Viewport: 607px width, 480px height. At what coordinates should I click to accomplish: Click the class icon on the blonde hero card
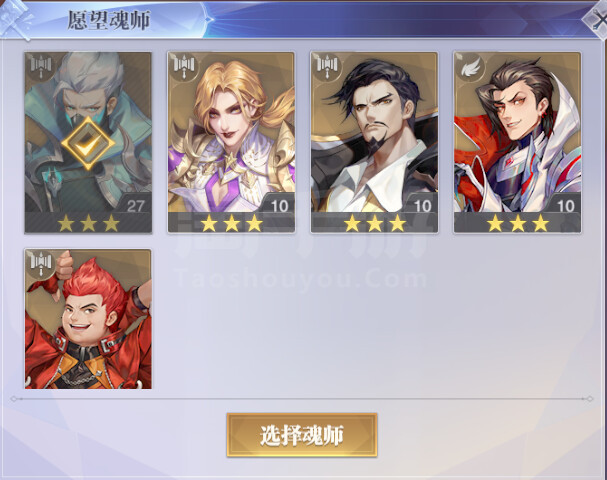click(184, 68)
